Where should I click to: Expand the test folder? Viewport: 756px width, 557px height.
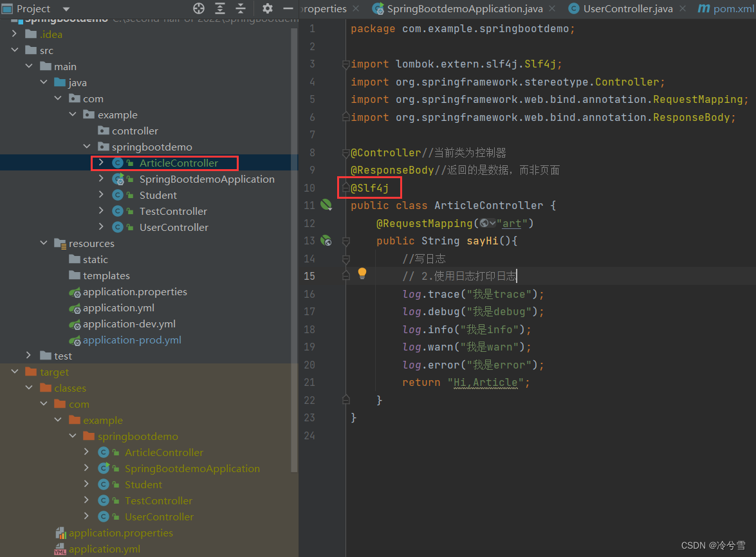tap(28, 355)
